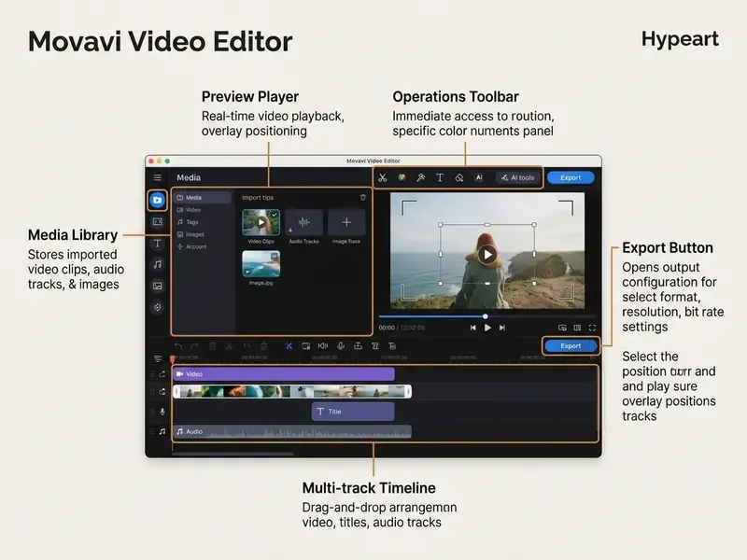This screenshot has width=747, height=560.
Task: Add media with the Image Track plus tile
Action: tap(346, 222)
